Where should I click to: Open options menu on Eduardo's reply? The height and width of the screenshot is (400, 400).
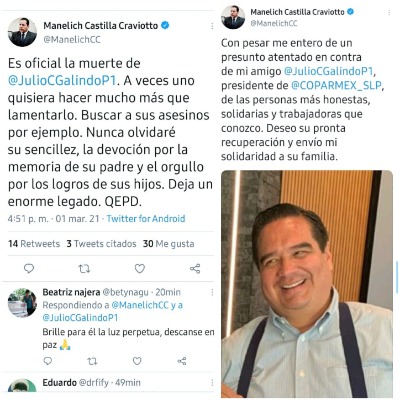pyautogui.click(x=212, y=383)
